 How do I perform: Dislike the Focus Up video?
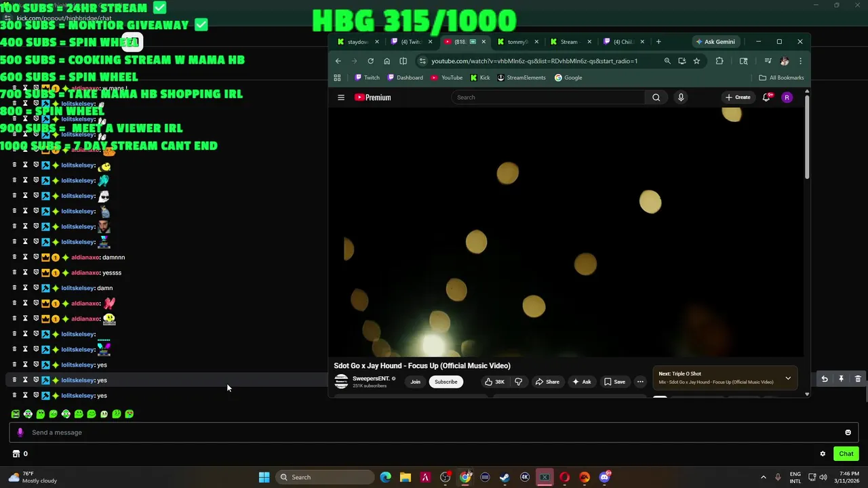(x=519, y=382)
